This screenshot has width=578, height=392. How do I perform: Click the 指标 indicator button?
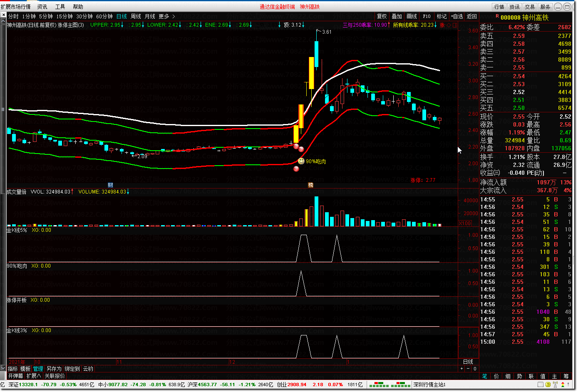[x=13, y=369]
